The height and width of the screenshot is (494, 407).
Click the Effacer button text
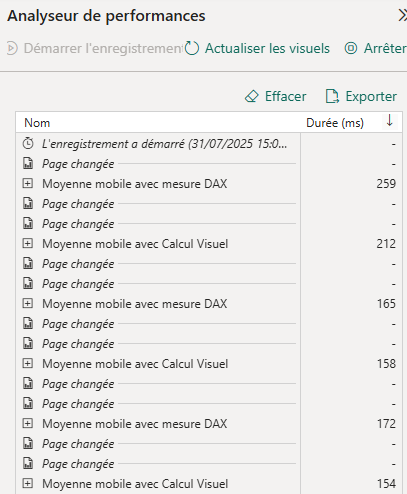click(285, 96)
